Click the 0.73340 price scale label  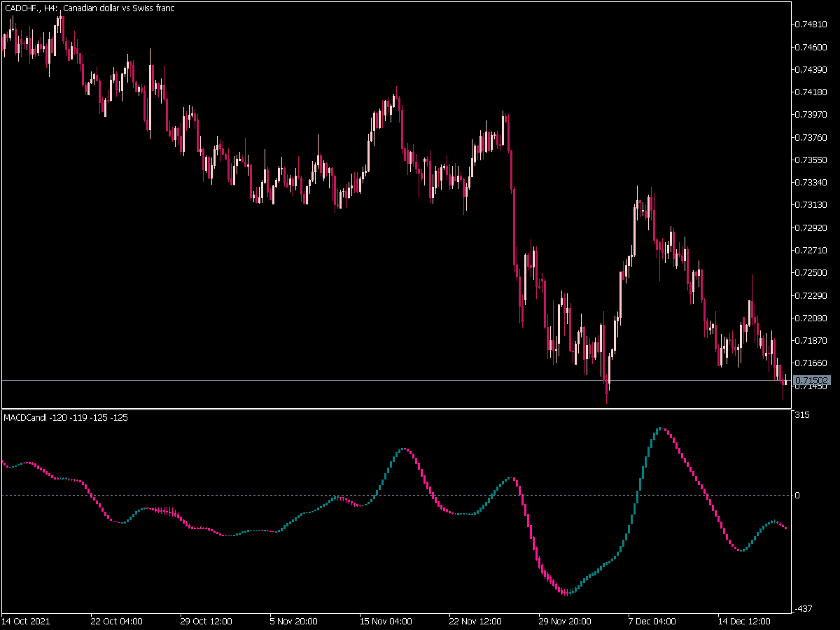coord(810,182)
